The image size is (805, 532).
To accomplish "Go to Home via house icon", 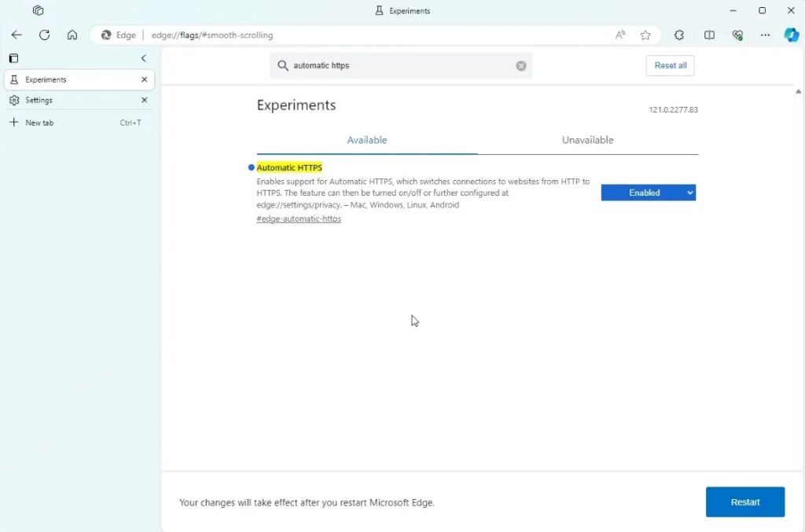I will coord(72,35).
